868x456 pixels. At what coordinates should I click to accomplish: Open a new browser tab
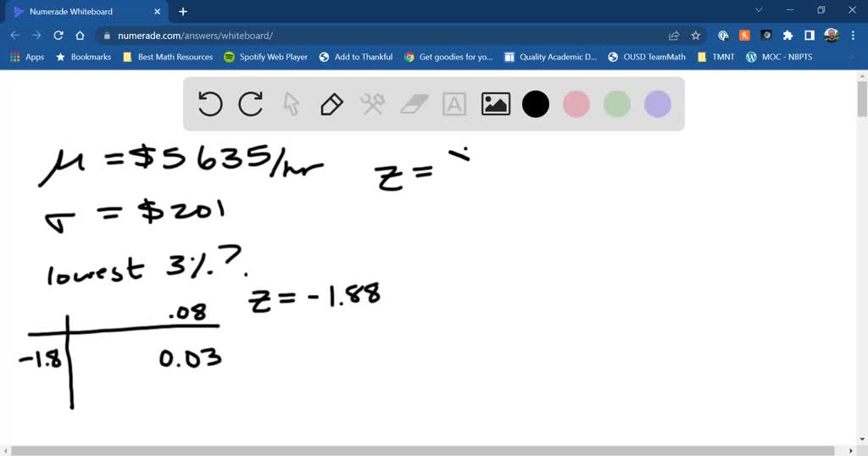tap(183, 12)
